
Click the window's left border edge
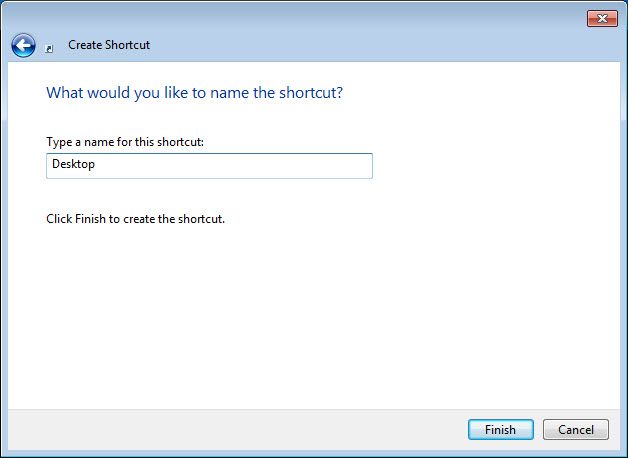tap(3, 250)
